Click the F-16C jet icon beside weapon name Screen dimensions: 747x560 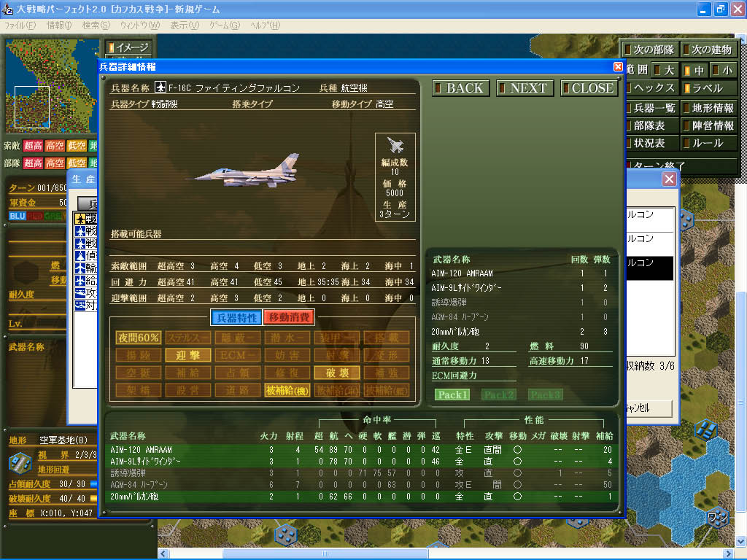[x=160, y=87]
